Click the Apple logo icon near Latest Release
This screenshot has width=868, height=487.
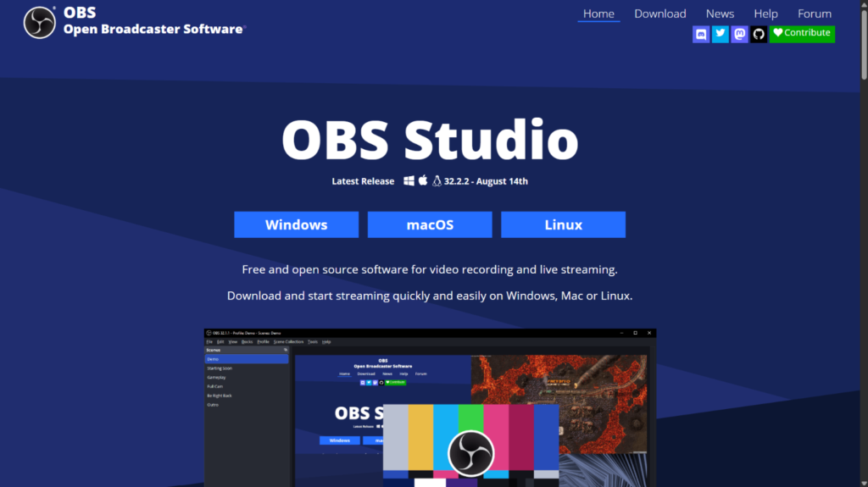423,180
